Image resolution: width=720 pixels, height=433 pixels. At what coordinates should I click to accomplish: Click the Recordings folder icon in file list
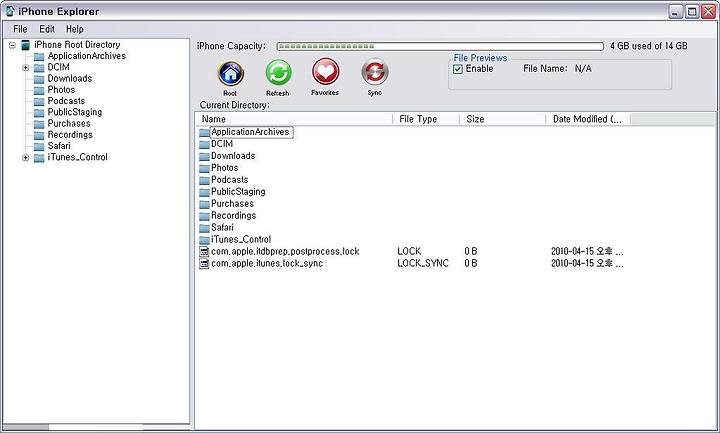[x=204, y=216]
